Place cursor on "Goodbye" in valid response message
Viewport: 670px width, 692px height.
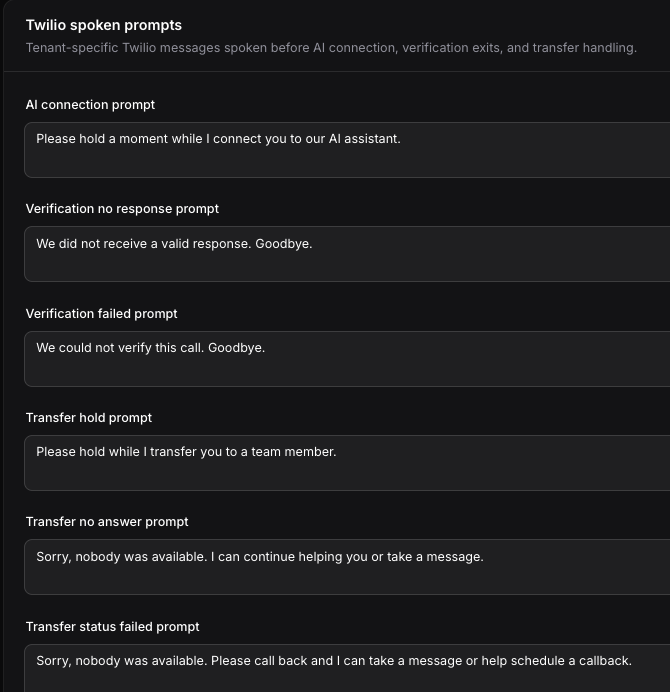tap(283, 244)
